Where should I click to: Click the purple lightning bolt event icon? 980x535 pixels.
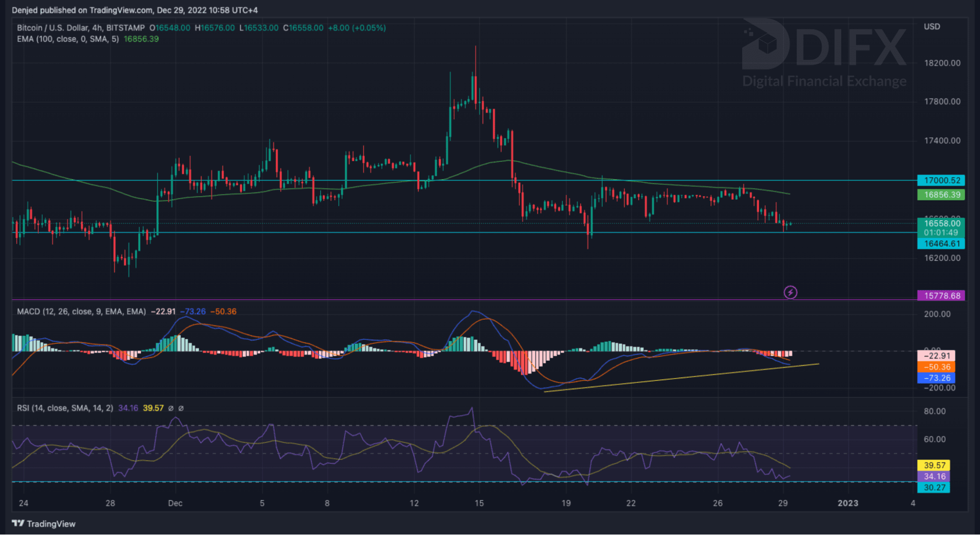coord(790,293)
